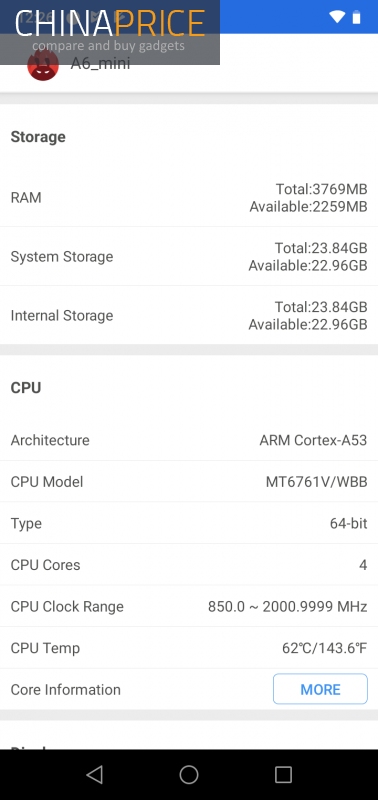378x800 pixels.
Task: Tap the CPU section header
Action: (26, 388)
